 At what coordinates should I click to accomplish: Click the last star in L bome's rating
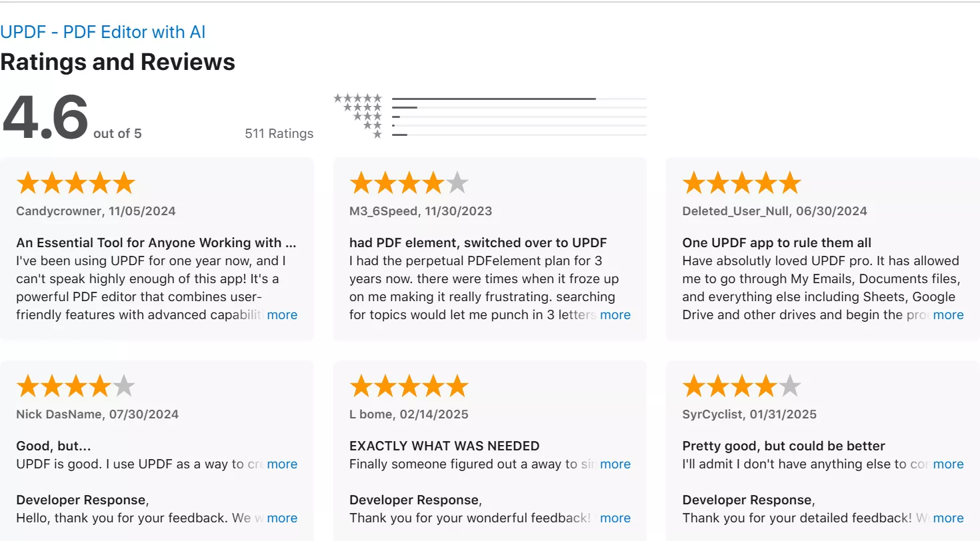pos(456,385)
